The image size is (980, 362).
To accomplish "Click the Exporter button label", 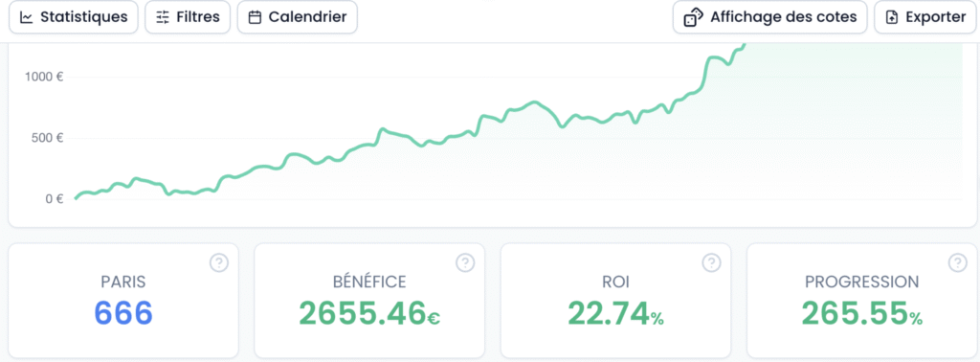I will [x=936, y=17].
